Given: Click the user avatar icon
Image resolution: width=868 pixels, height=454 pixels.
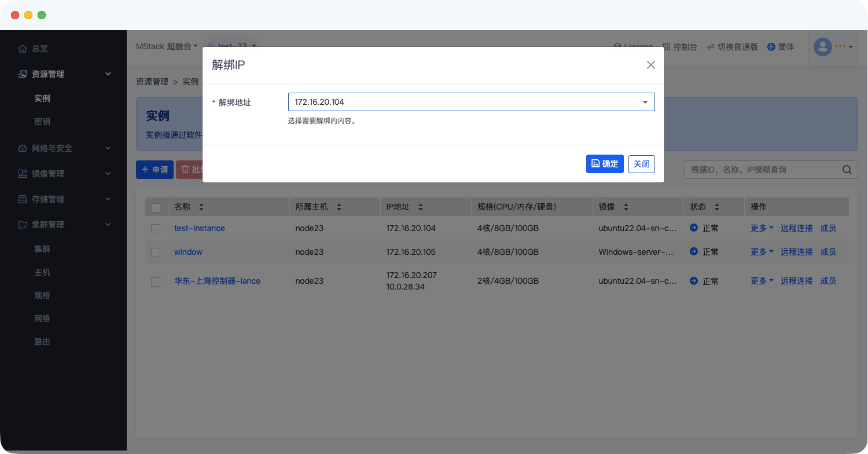Looking at the screenshot, I should 822,47.
